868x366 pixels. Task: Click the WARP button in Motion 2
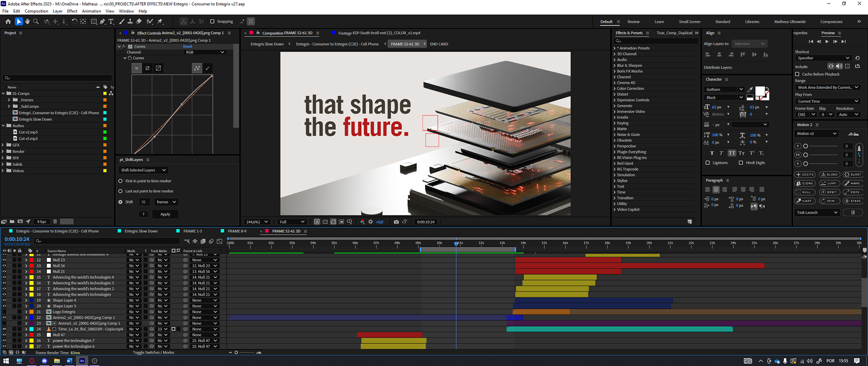(x=805, y=201)
